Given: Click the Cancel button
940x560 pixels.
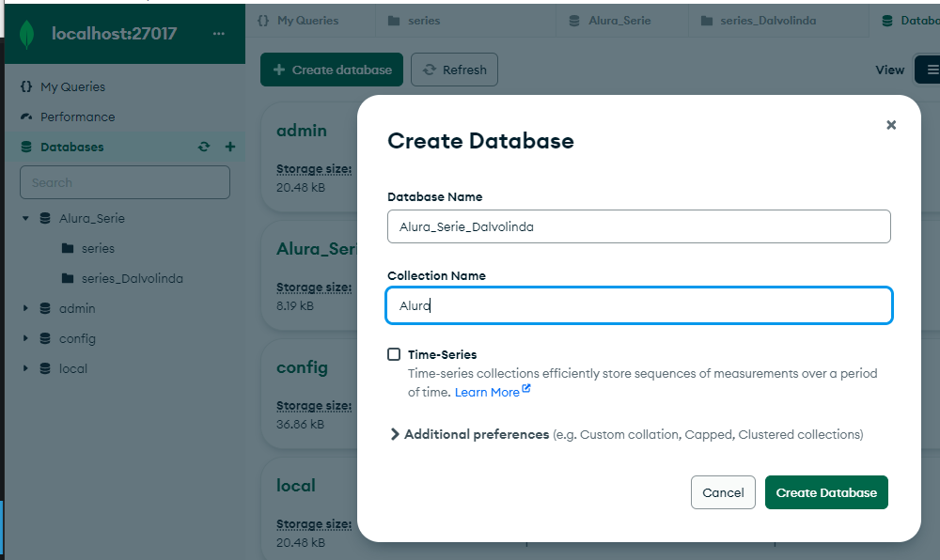Looking at the screenshot, I should pos(723,491).
